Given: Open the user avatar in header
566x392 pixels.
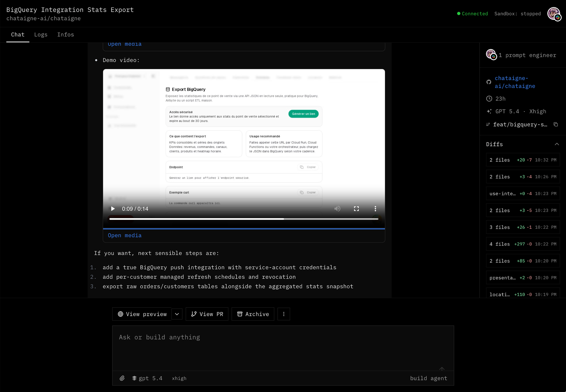Looking at the screenshot, I should [554, 14].
